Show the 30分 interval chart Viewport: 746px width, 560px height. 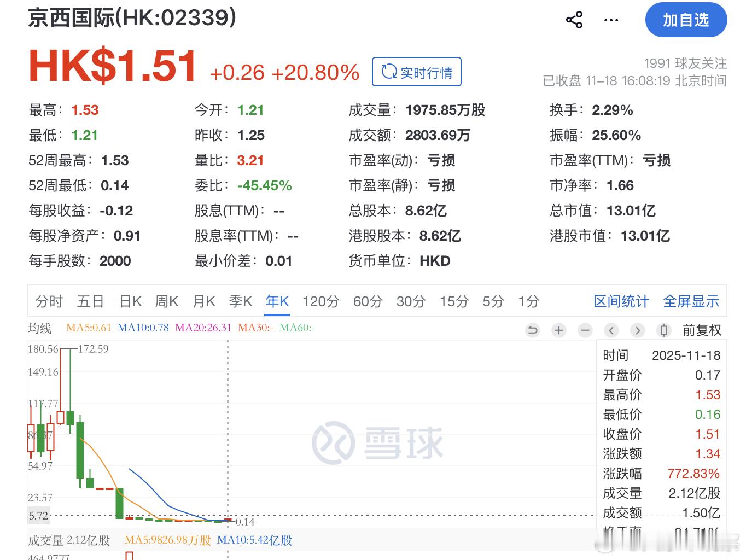tap(411, 301)
